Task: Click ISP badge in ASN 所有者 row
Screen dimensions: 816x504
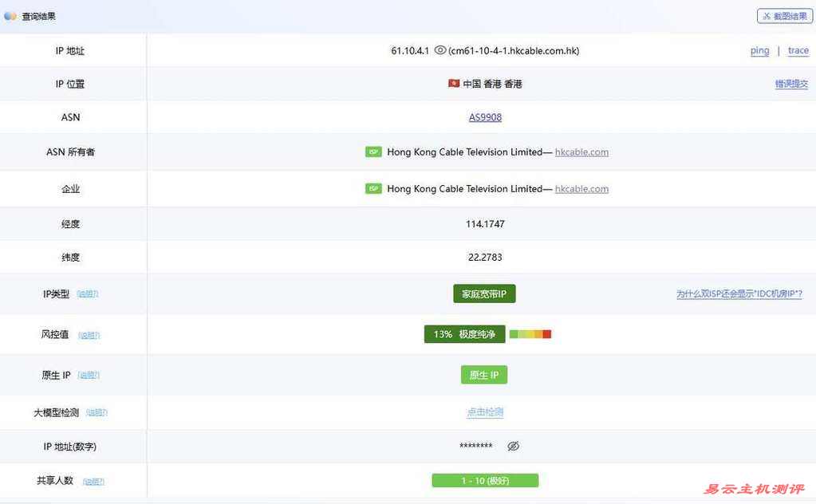Action: [x=373, y=152]
